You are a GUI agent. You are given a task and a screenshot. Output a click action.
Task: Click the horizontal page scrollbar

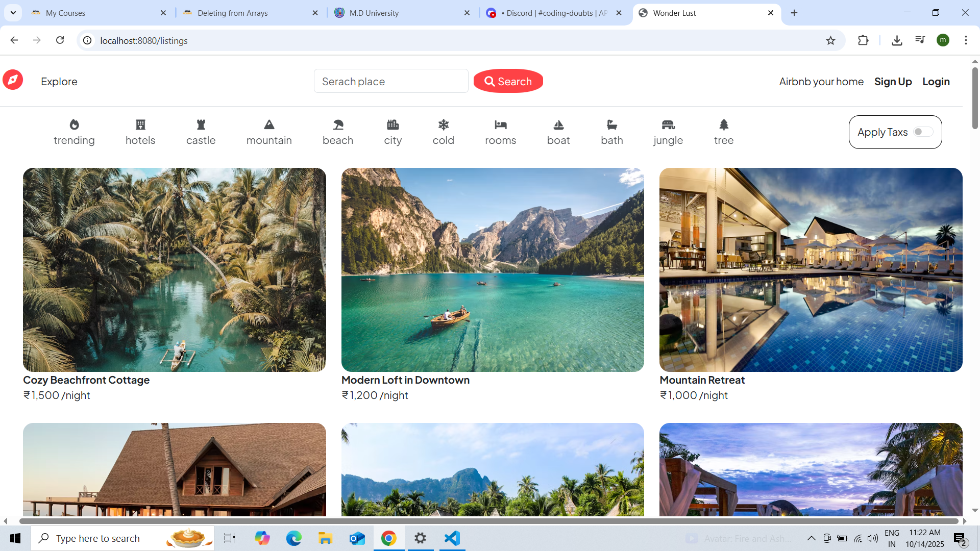pyautogui.click(x=489, y=521)
